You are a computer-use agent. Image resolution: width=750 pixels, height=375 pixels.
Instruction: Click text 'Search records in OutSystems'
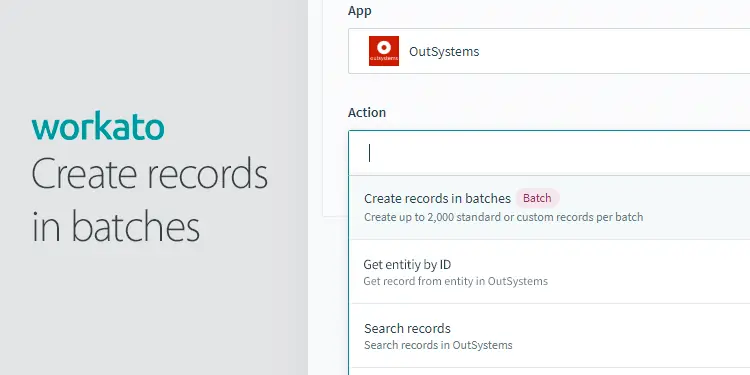438,345
